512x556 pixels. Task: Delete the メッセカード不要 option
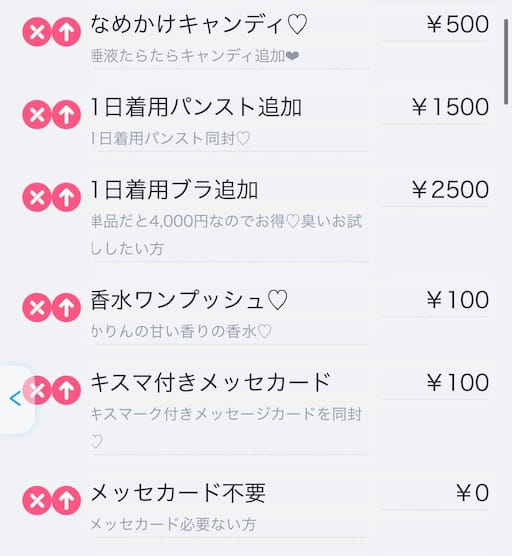coord(37,500)
